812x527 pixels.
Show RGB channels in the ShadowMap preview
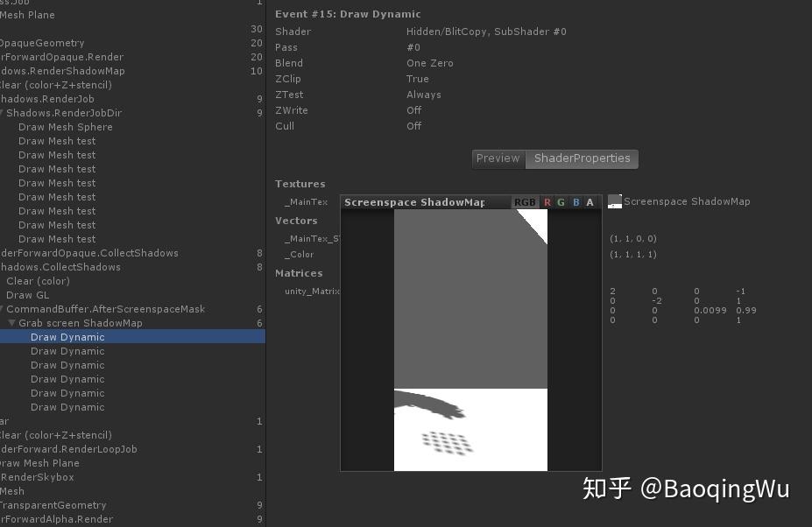point(524,201)
